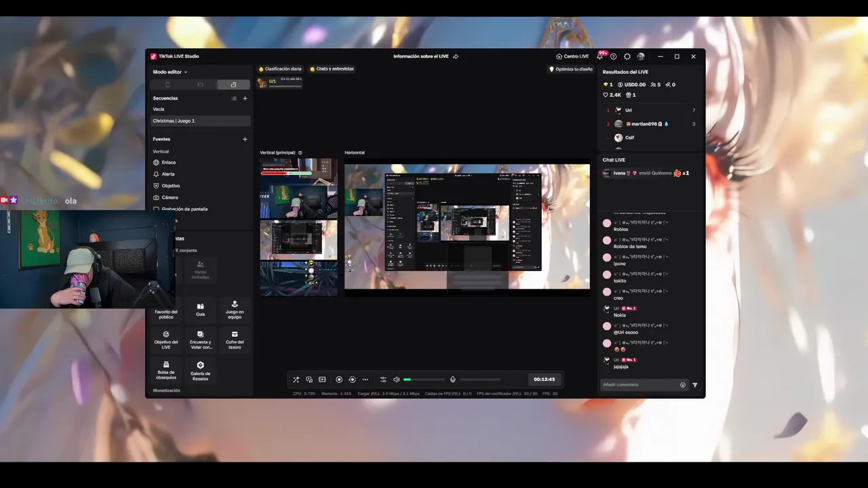Open the audio mixer settings icon
This screenshot has width=868, height=488.
coord(383,380)
